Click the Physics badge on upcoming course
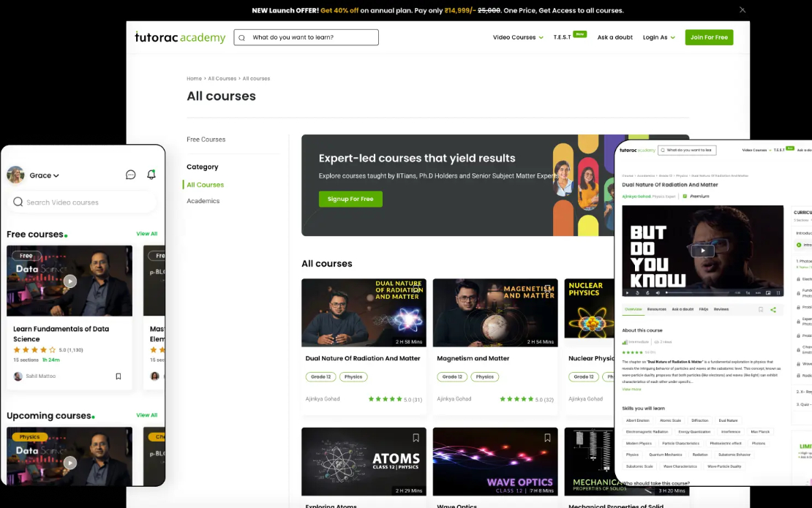This screenshot has width=812, height=508. (29, 437)
